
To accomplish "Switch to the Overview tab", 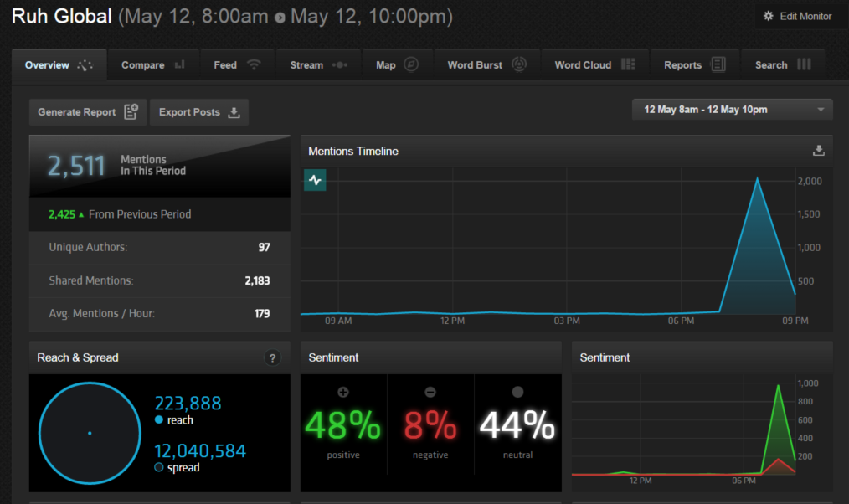I will [x=59, y=65].
